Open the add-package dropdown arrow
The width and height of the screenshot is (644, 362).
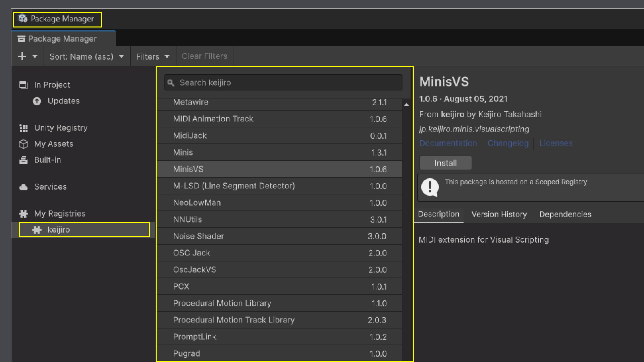click(x=35, y=56)
